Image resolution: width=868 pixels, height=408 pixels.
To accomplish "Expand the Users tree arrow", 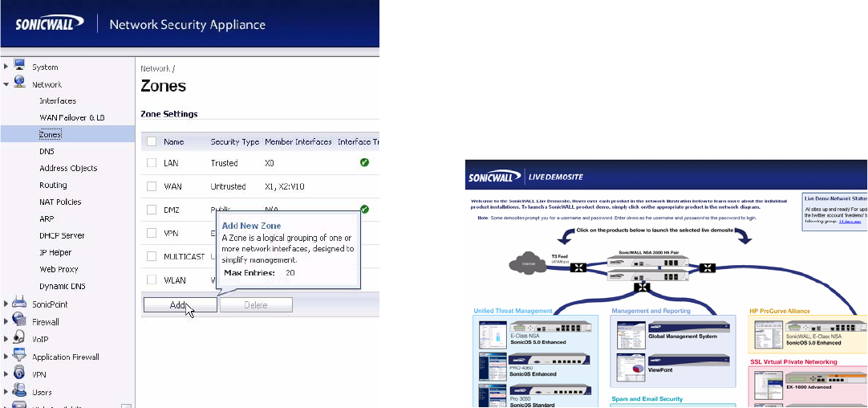I will pos(6,392).
